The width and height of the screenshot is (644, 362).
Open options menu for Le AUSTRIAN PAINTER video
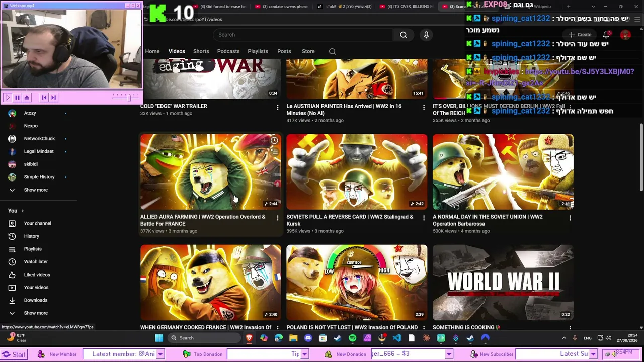pos(424,107)
